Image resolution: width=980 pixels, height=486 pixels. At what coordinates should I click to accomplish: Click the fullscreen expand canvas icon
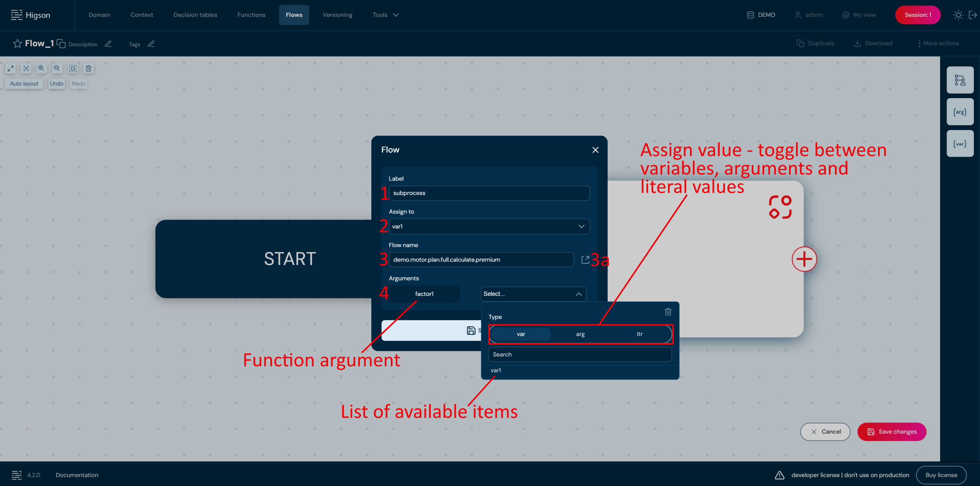pyautogui.click(x=10, y=68)
